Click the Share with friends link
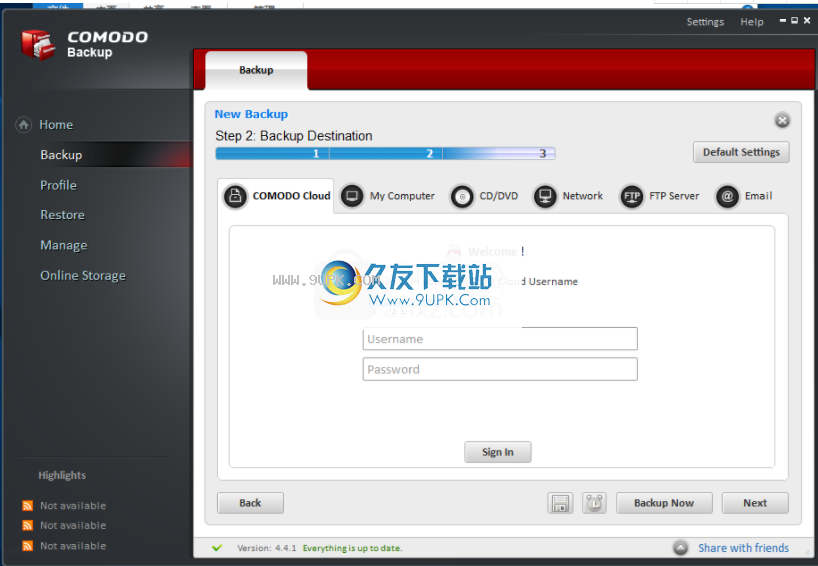Image resolution: width=818 pixels, height=566 pixels. (x=743, y=548)
